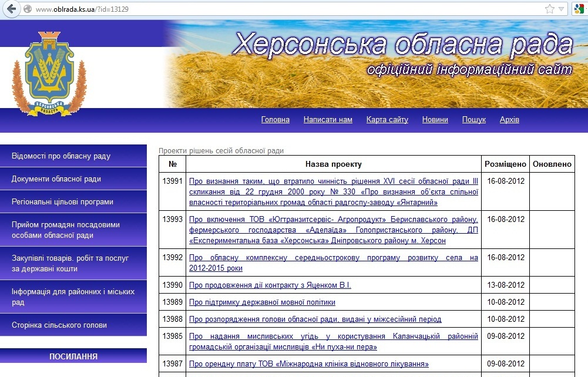Open the Новини navigation link
Screen dimensions: 588x377
435,120
